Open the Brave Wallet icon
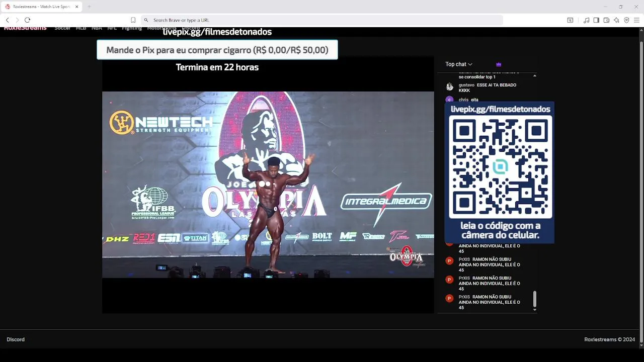The height and width of the screenshot is (362, 644). pos(606,20)
